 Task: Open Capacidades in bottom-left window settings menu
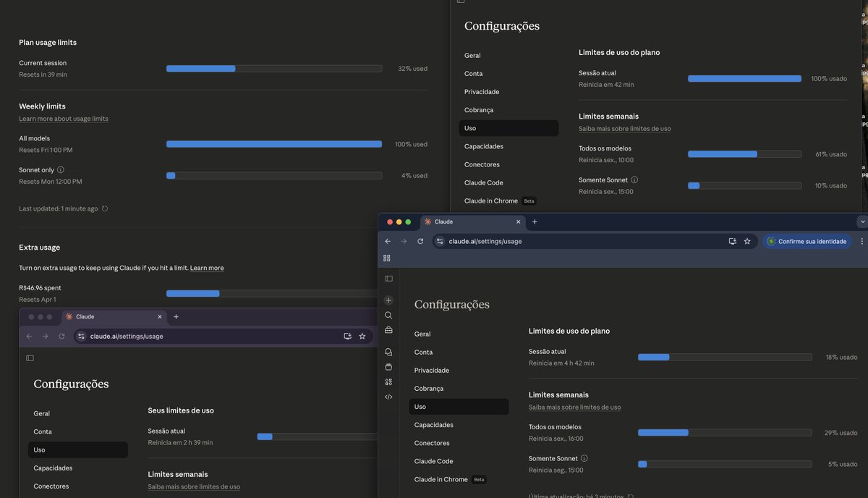pyautogui.click(x=78, y=468)
